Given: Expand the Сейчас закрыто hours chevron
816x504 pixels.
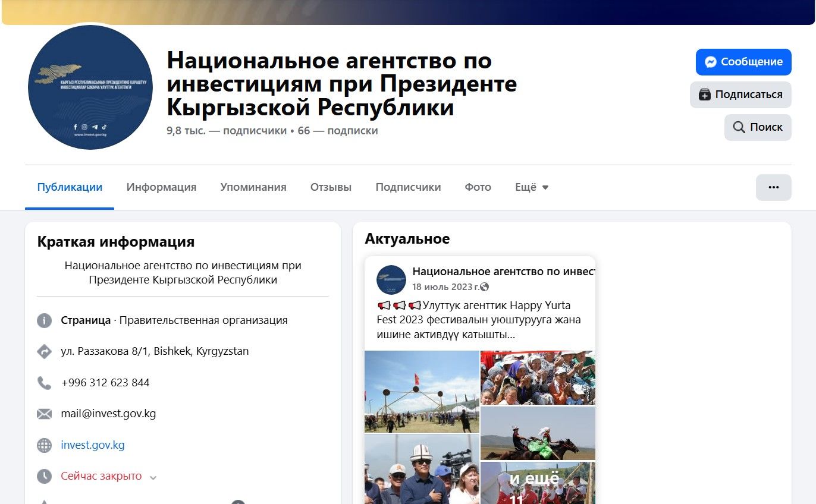Looking at the screenshot, I should tap(153, 477).
